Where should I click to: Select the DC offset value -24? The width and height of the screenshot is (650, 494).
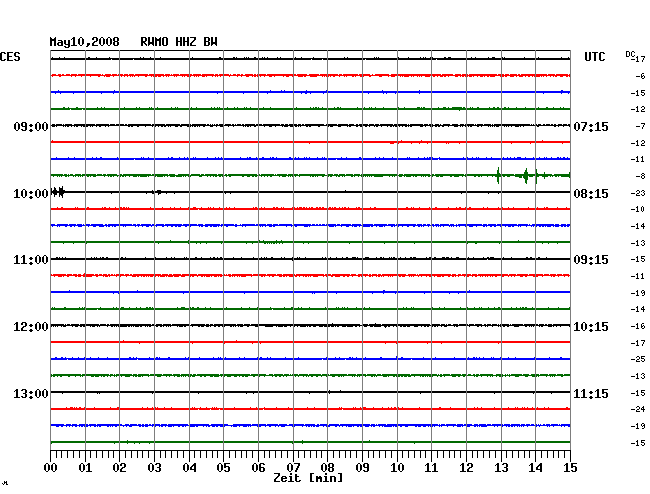(638, 409)
